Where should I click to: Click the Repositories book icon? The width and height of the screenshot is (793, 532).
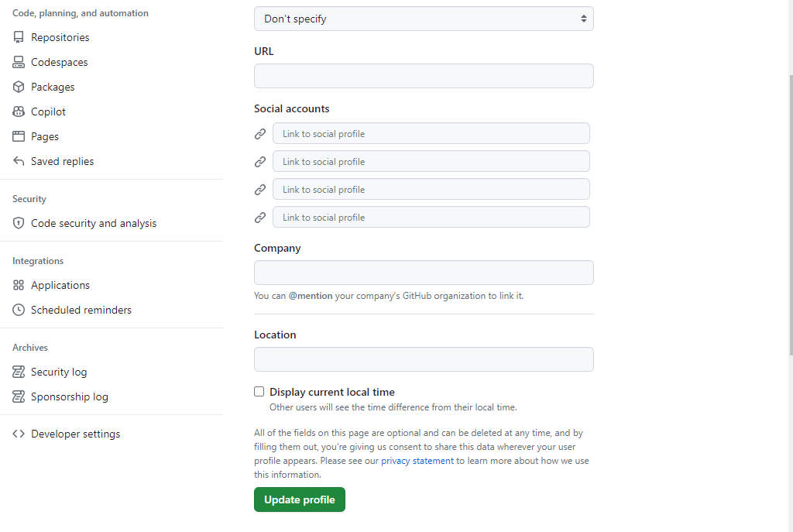(19, 37)
